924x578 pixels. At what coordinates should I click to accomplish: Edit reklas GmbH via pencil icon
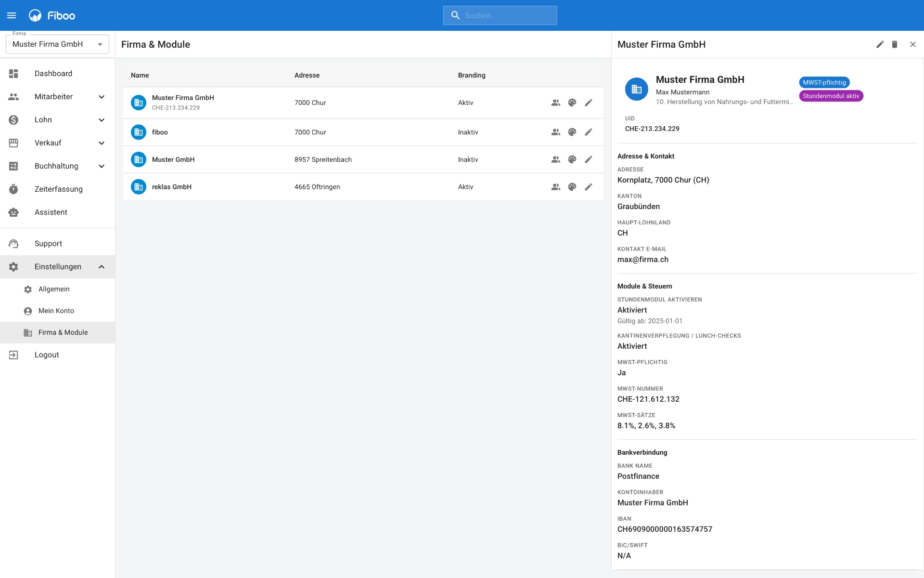589,187
